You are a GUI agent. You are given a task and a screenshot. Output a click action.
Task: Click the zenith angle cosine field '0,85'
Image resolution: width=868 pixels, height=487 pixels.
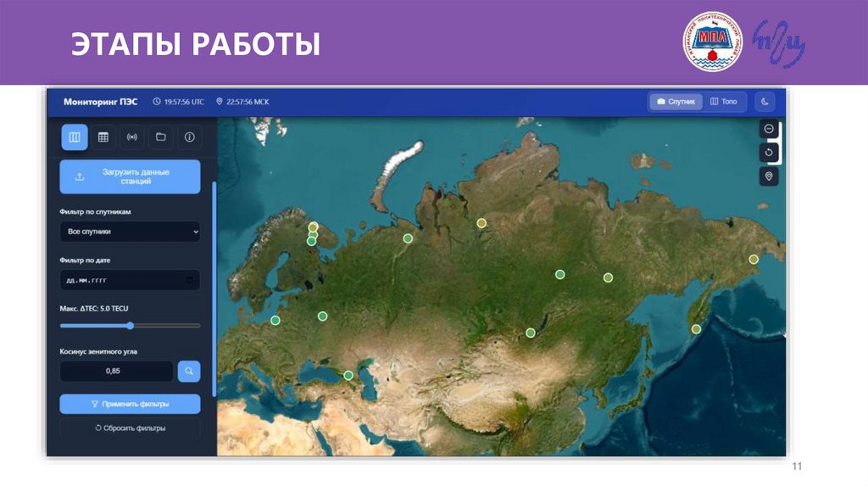coord(116,372)
